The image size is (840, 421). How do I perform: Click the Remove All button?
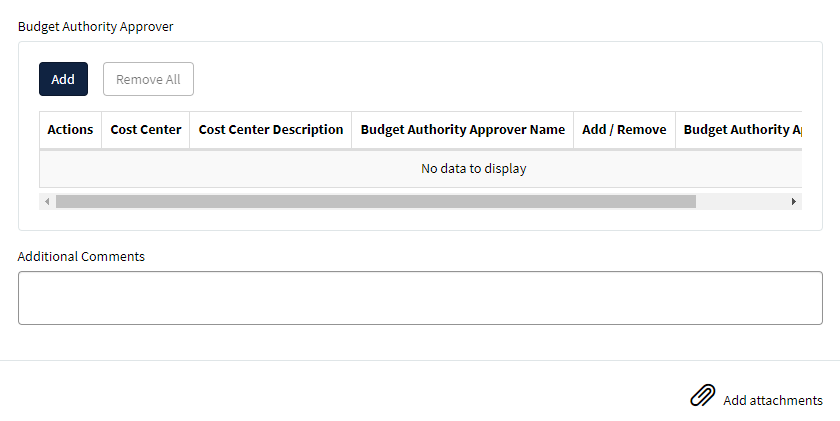click(148, 79)
